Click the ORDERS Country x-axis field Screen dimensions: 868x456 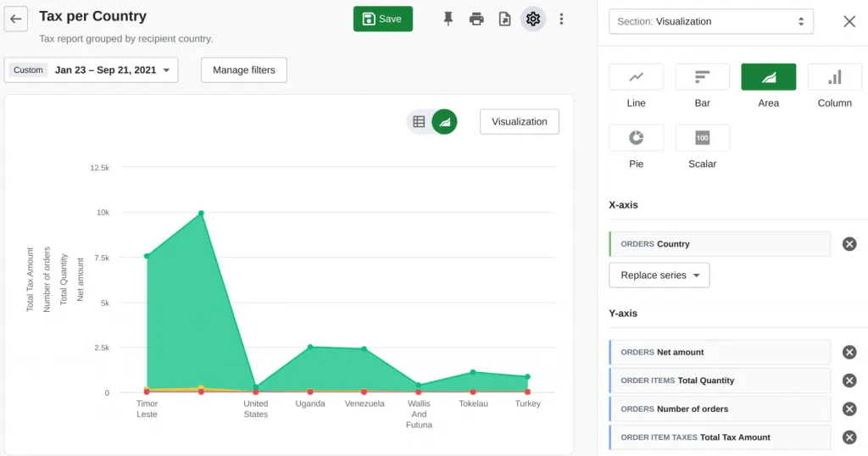coord(720,244)
